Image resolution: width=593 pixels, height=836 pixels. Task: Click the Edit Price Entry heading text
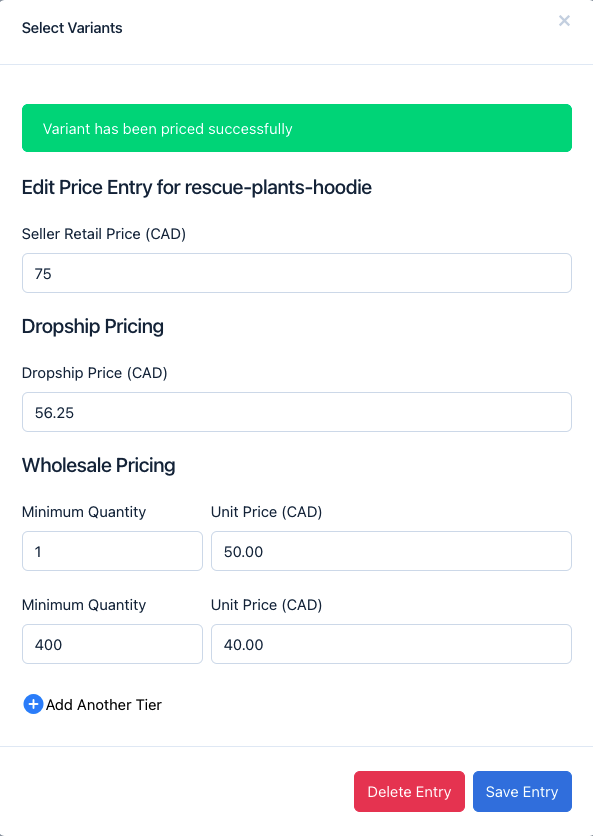[197, 188]
